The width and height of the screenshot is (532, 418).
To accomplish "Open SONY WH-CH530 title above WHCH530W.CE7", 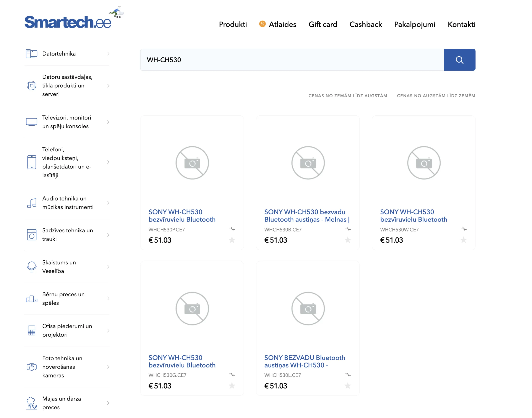I will click(x=413, y=216).
